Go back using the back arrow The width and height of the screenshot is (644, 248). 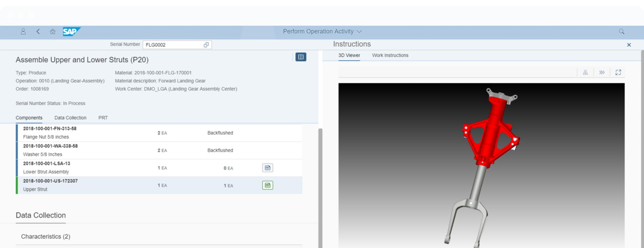coord(38,32)
